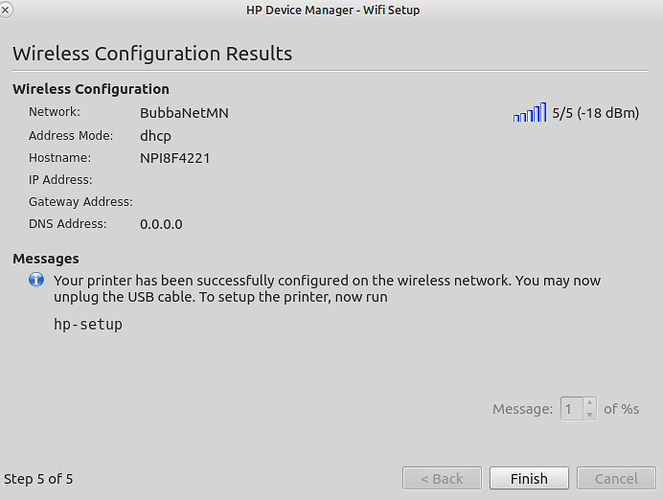Screen dimensions: 663x500
Task: Click the Wireless Configuration Results heading
Action: pos(152,54)
